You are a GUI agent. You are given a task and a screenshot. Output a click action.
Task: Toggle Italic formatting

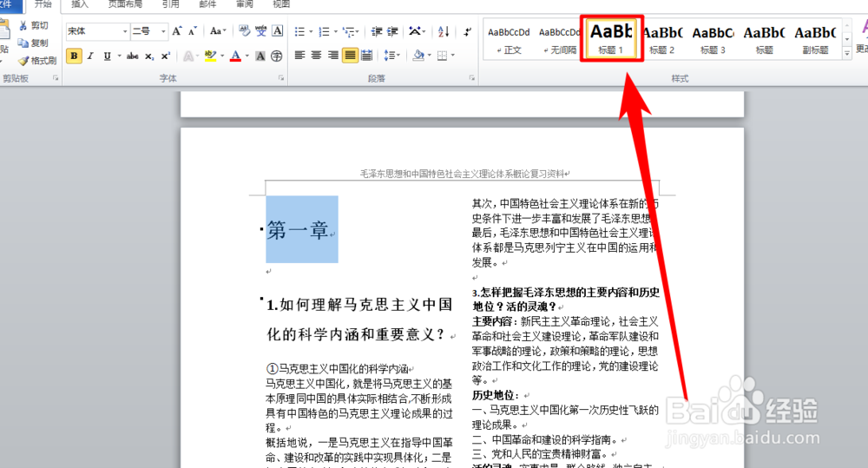pyautogui.click(x=90, y=56)
